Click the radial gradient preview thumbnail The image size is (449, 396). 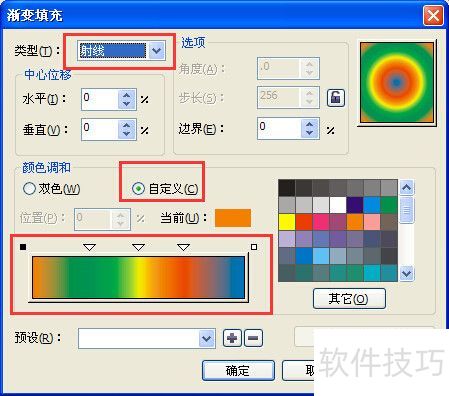397,82
